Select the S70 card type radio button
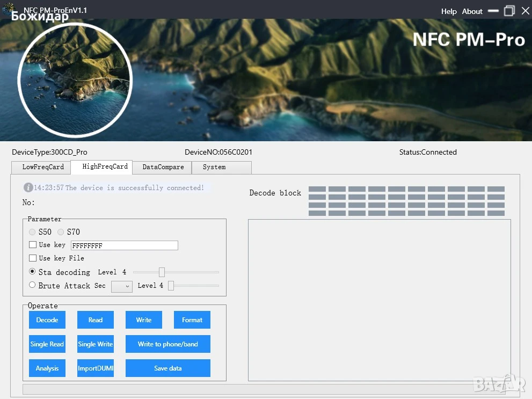The width and height of the screenshot is (532, 399). point(61,232)
